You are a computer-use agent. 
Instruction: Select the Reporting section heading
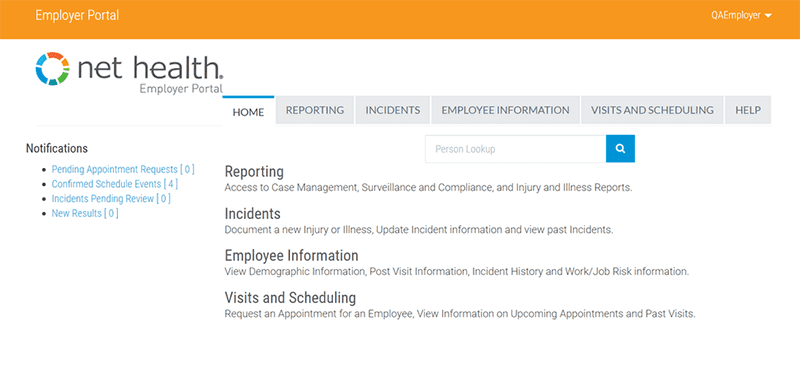point(254,171)
